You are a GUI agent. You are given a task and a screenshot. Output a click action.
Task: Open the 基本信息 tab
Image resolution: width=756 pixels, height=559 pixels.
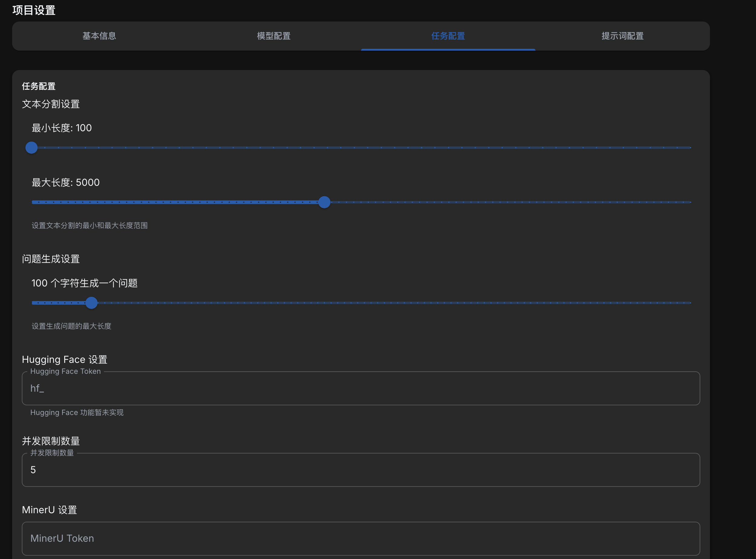pos(99,36)
